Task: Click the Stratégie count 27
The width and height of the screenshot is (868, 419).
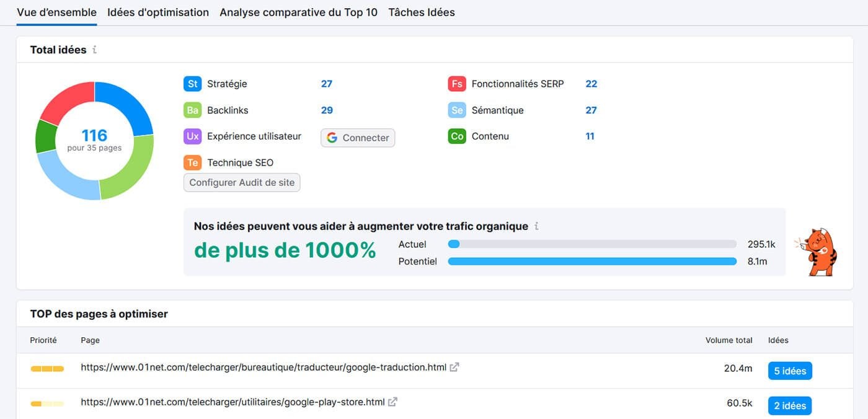Action: 327,84
